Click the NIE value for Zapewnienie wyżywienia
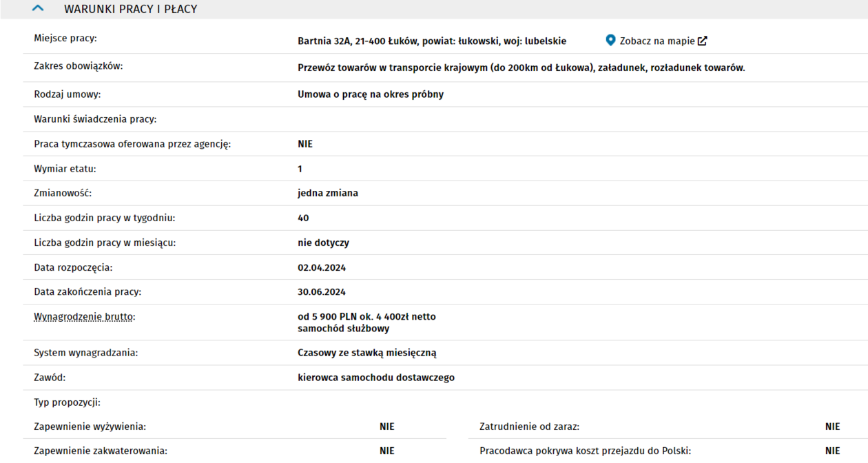868x463 pixels. 386,426
